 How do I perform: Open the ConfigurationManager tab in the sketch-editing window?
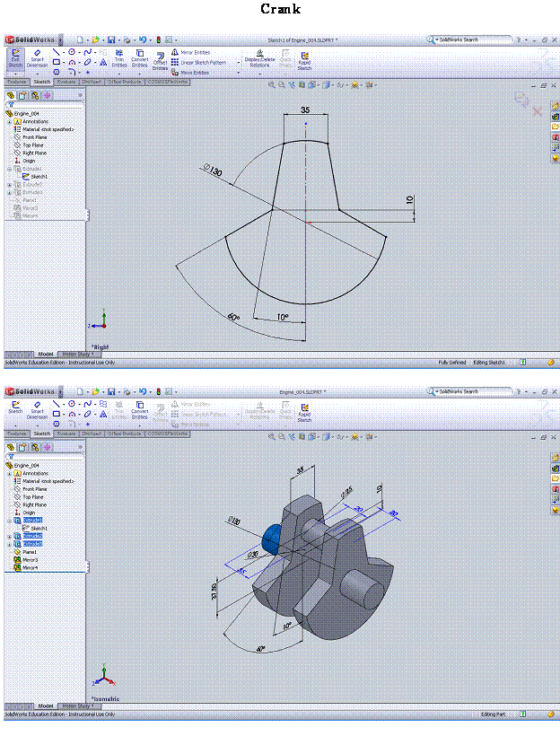pyautogui.click(x=35, y=95)
